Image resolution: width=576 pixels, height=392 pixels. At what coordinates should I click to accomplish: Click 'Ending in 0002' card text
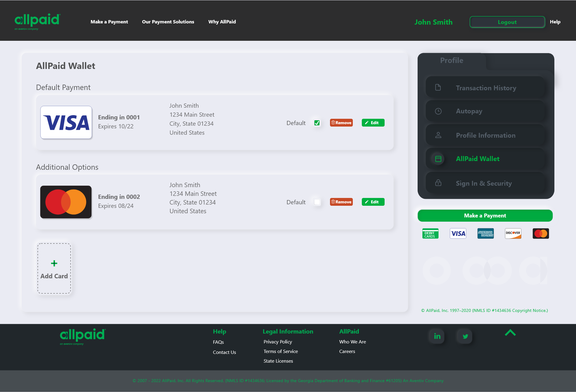(119, 197)
